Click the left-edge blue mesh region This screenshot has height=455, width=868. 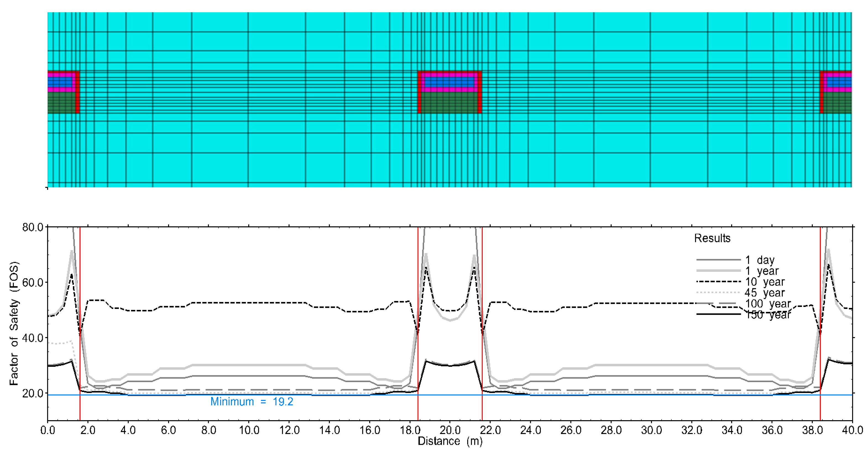point(60,82)
